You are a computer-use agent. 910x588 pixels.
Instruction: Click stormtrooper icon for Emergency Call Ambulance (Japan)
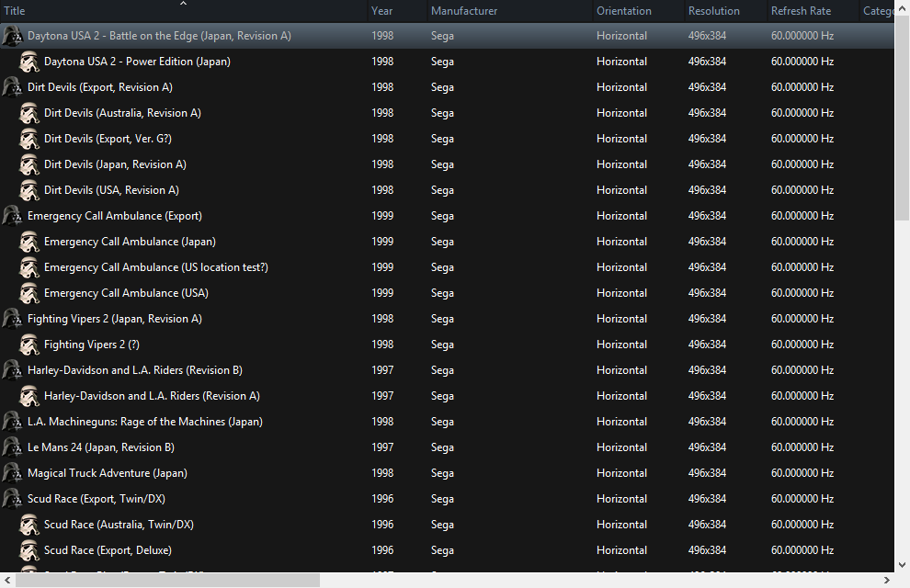click(28, 242)
